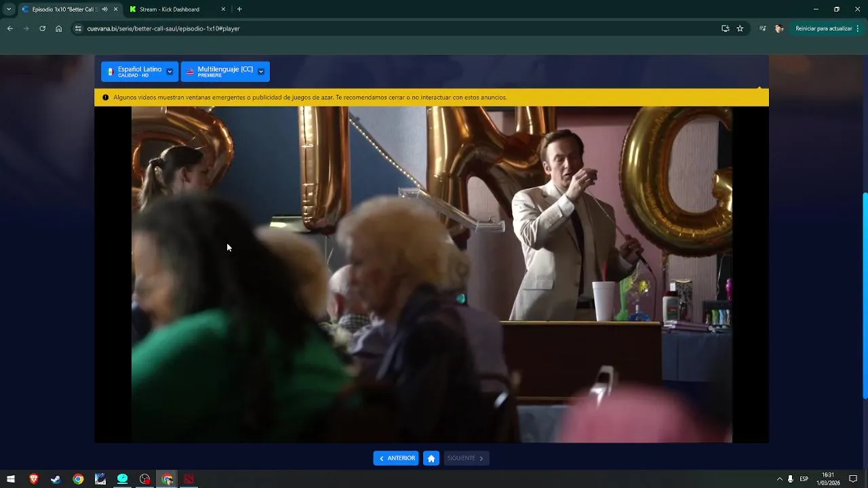Go to ANTERIOR episode

coord(396,458)
